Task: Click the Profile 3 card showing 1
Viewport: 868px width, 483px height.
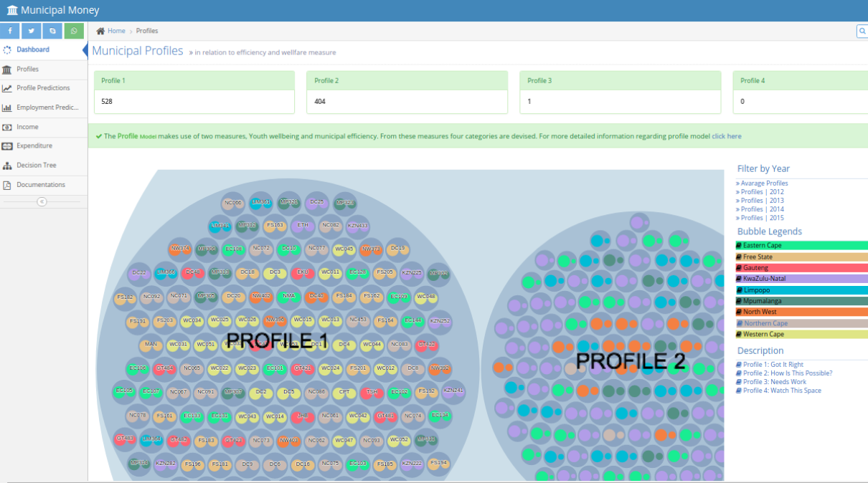Action: coord(621,92)
